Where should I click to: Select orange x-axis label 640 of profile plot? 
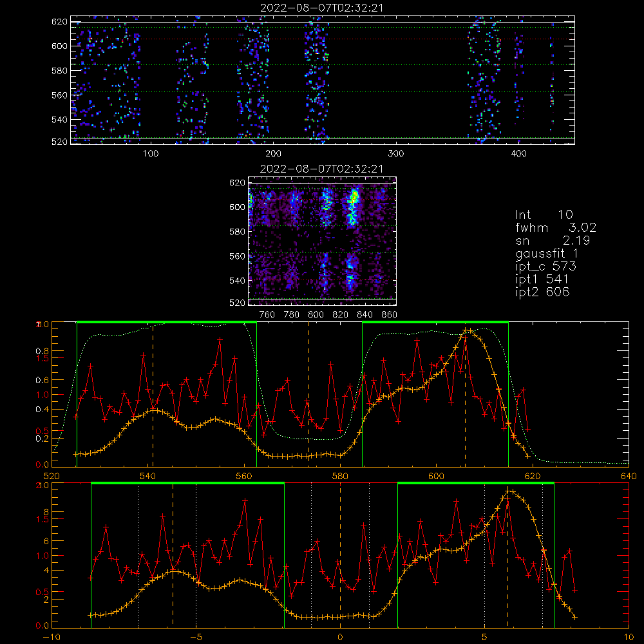click(x=629, y=477)
